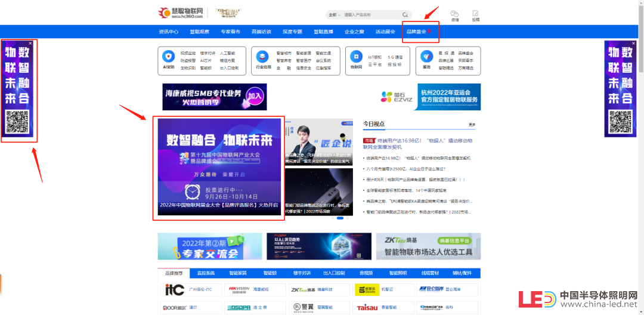644x315 pixels.
Task: Select the 品牌推荐 tab
Action: click(174, 273)
